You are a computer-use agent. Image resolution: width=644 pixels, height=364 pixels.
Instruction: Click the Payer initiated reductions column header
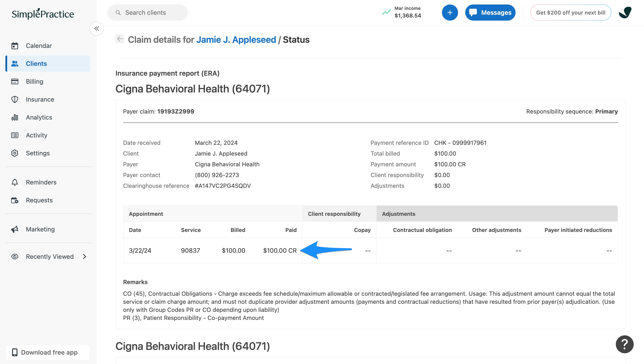[578, 230]
